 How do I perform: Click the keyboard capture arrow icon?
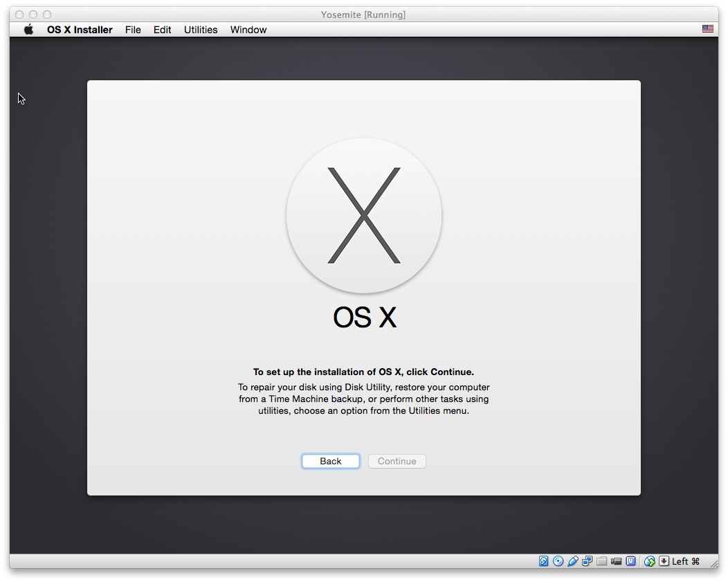664,561
